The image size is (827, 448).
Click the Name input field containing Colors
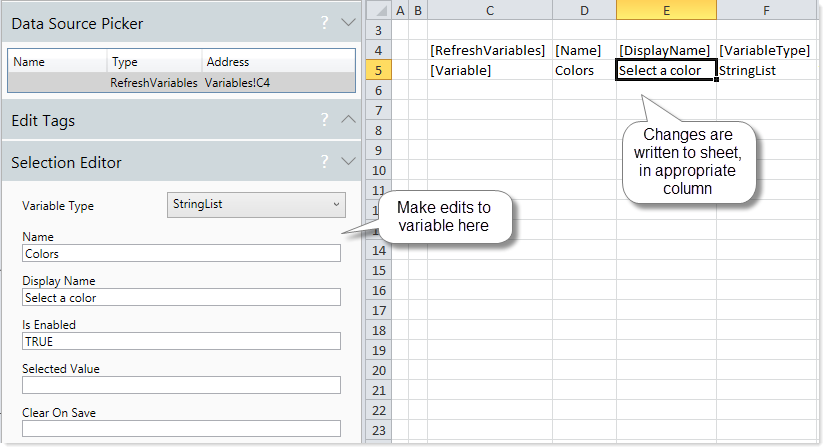(181, 253)
